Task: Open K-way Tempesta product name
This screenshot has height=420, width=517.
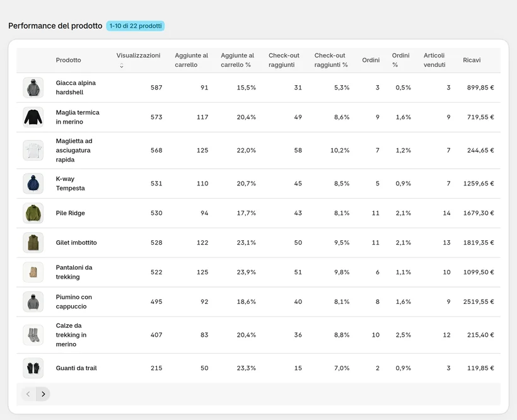Action: click(x=70, y=184)
